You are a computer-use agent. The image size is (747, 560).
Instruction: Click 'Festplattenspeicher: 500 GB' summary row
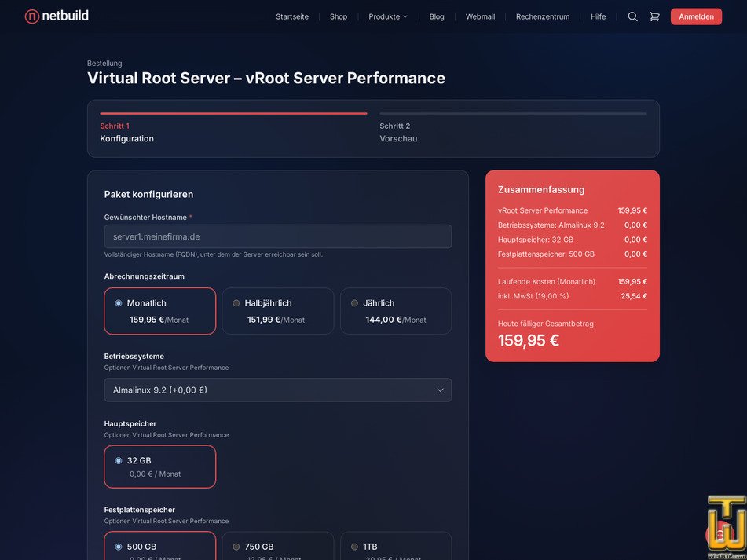[572, 254]
